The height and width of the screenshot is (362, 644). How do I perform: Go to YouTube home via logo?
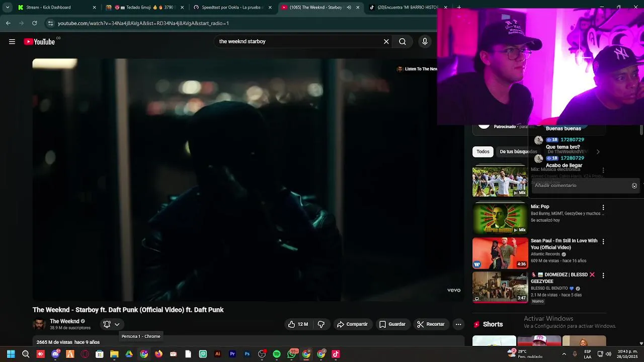pos(39,42)
